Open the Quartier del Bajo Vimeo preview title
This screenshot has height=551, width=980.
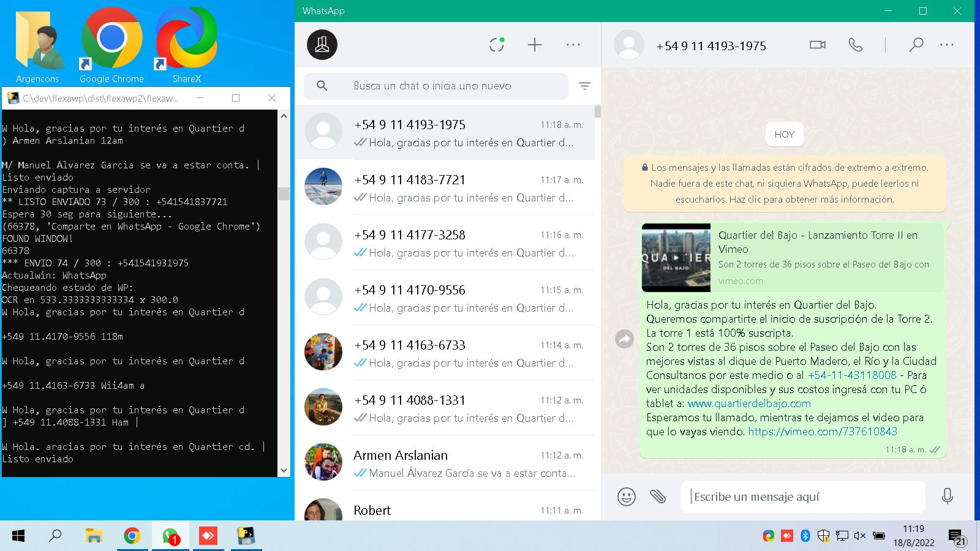pos(818,242)
